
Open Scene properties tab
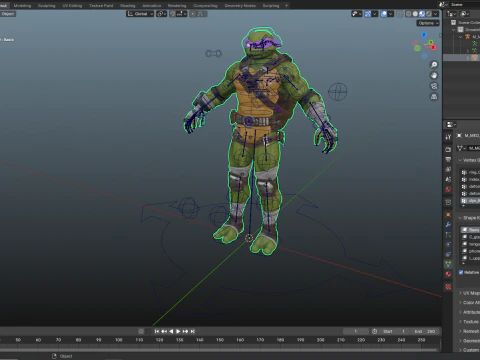click(448, 179)
